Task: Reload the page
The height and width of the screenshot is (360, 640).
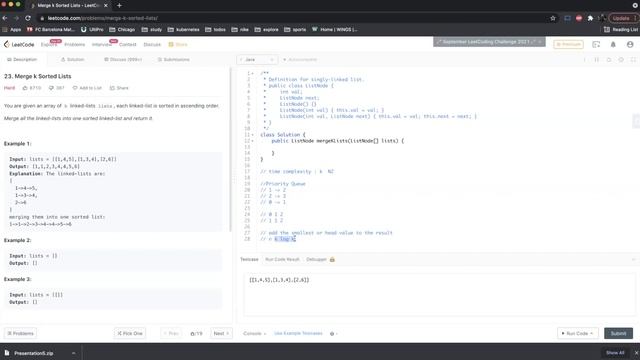Action: click(28, 18)
